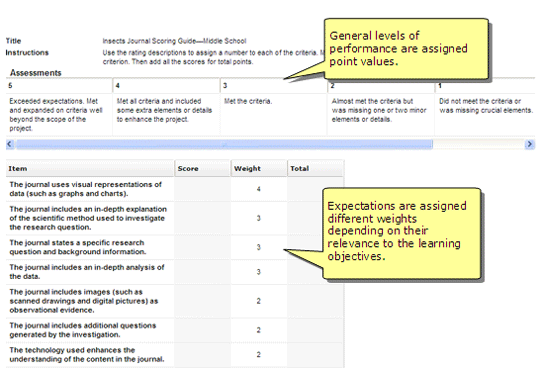Click Score cell for technology used row
This screenshot has height=368, width=540.
pos(202,355)
